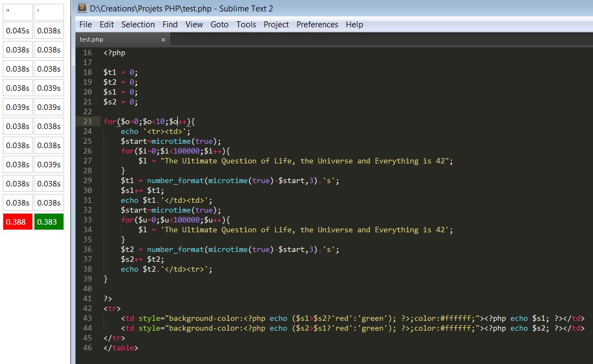
Task: Open the Tools menu
Action: tap(246, 25)
